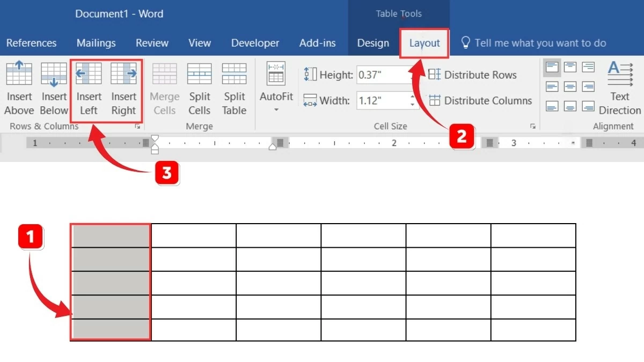Select the Align Bottom Right alignment

point(588,106)
